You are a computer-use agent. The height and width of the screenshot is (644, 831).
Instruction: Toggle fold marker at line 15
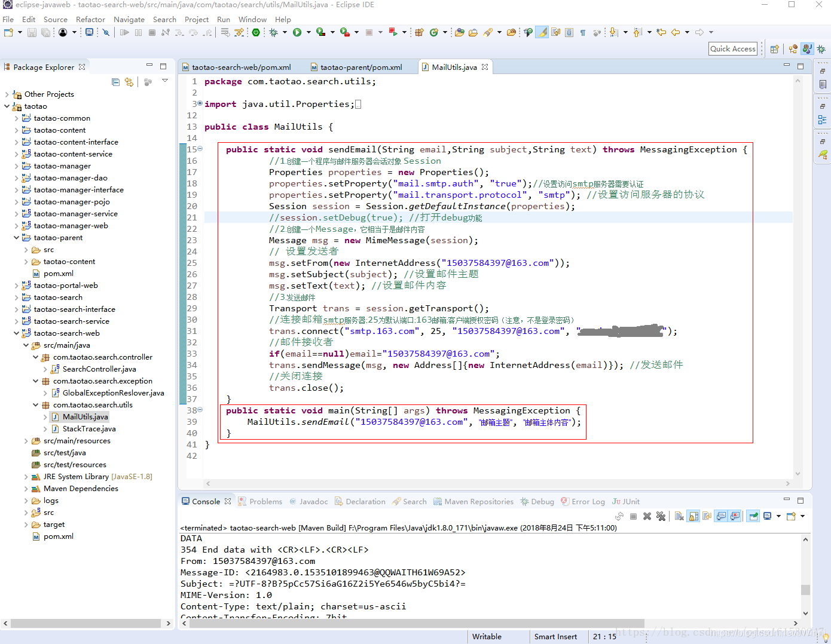(200, 149)
